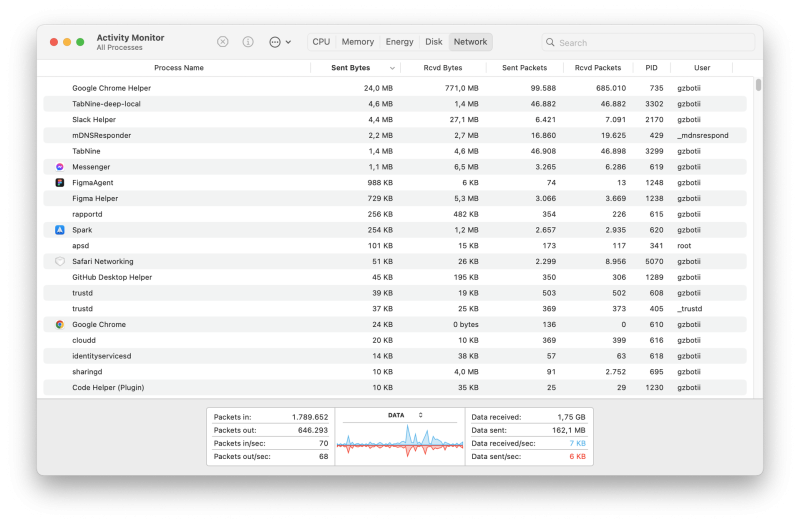This screenshot has width=800, height=524.
Task: Click the Packets in/sec label
Action: [x=239, y=444]
